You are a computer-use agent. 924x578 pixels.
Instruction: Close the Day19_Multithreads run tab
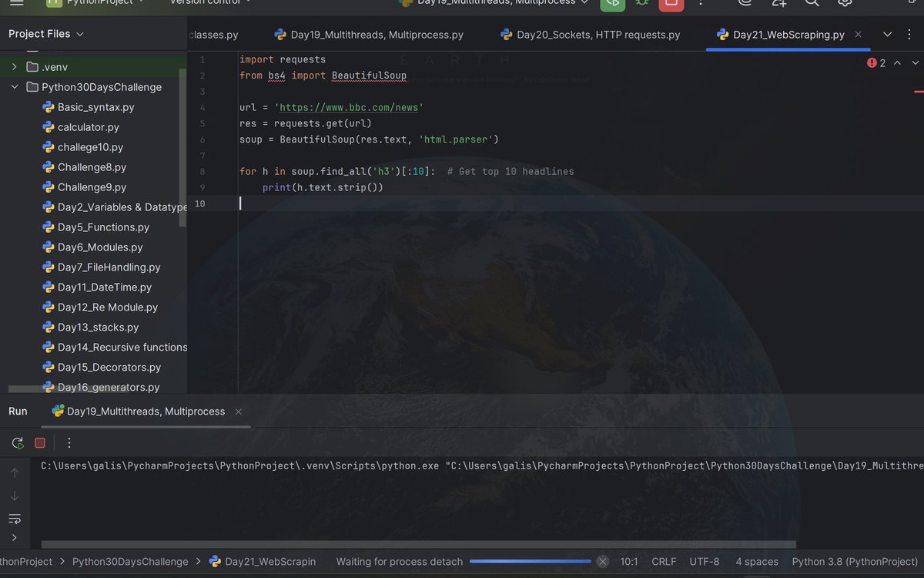click(x=239, y=412)
